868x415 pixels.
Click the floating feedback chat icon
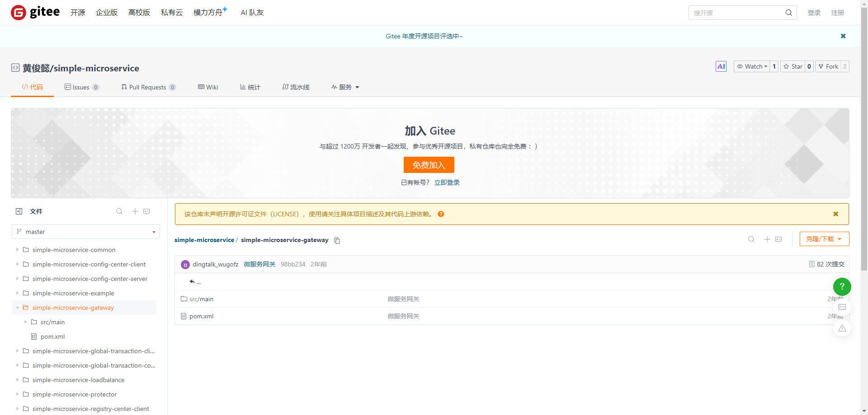tap(842, 307)
